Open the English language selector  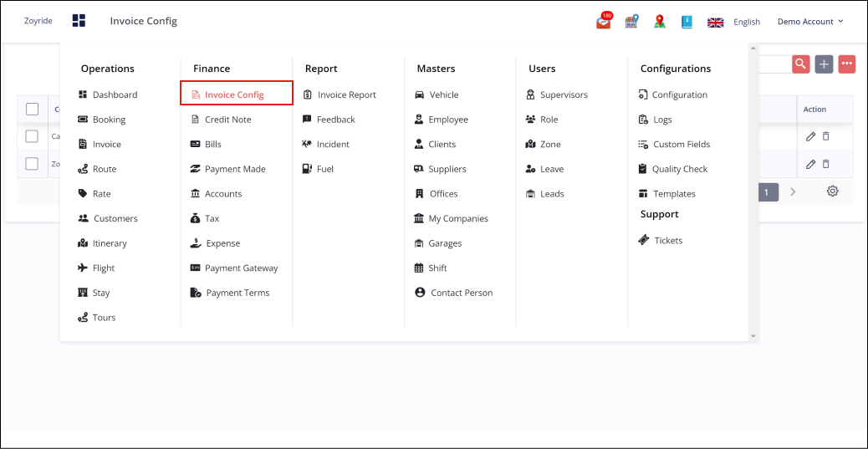734,22
